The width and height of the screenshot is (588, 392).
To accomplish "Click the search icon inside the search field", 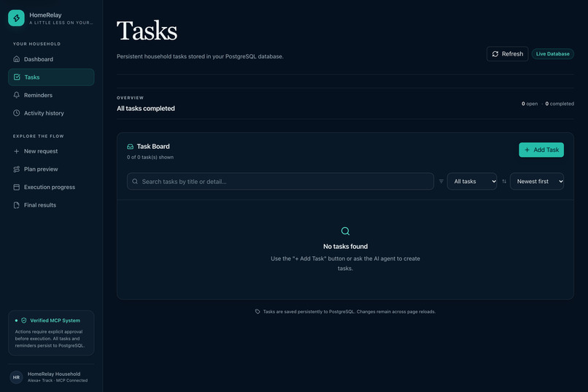I will tap(135, 181).
